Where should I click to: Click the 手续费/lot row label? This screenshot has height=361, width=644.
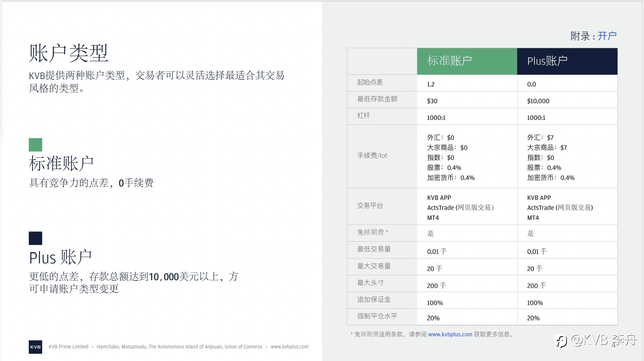372,156
